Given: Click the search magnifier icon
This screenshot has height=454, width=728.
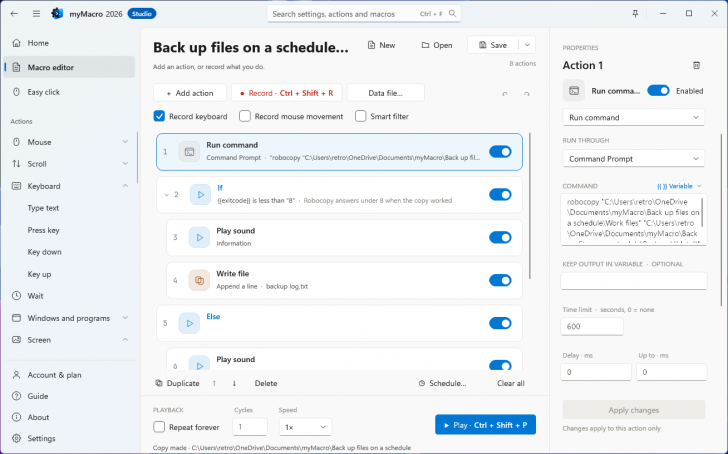Looking at the screenshot, I should (x=452, y=13).
